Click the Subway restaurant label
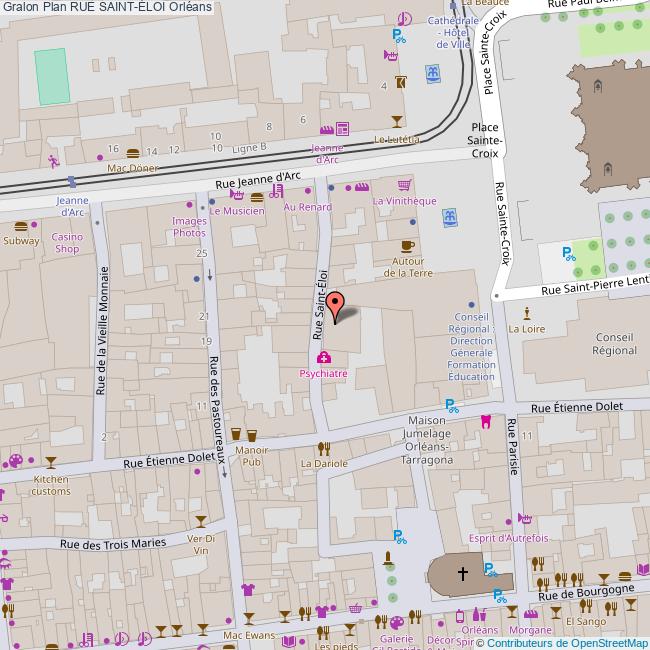650x650 pixels. [x=21, y=240]
